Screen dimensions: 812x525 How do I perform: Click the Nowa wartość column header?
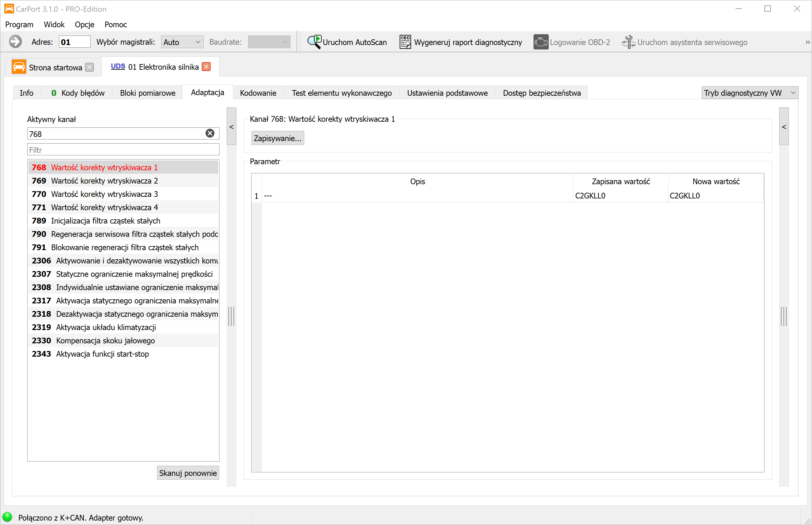[x=716, y=181]
